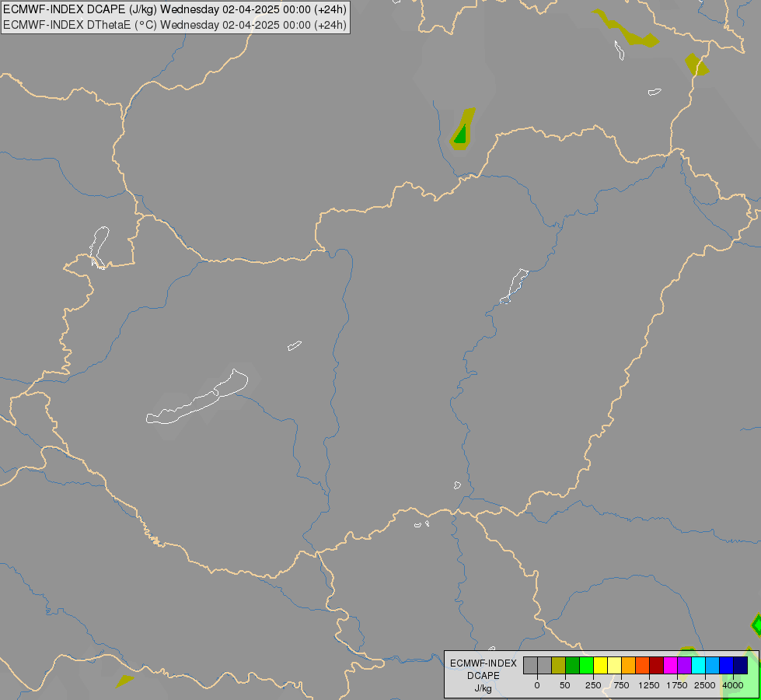Select the orange legend swatch after 750
Screen dimensions: 761x700
pyautogui.click(x=629, y=665)
